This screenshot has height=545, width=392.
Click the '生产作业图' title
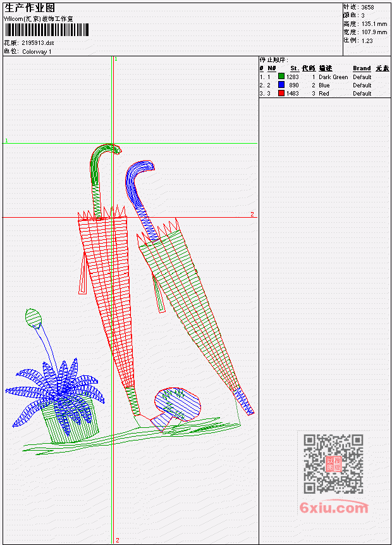[30, 8]
